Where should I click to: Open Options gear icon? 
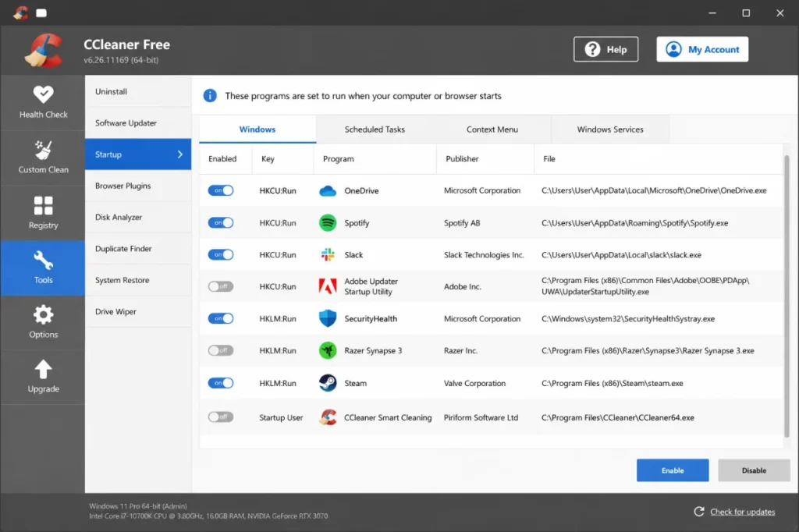[44, 315]
